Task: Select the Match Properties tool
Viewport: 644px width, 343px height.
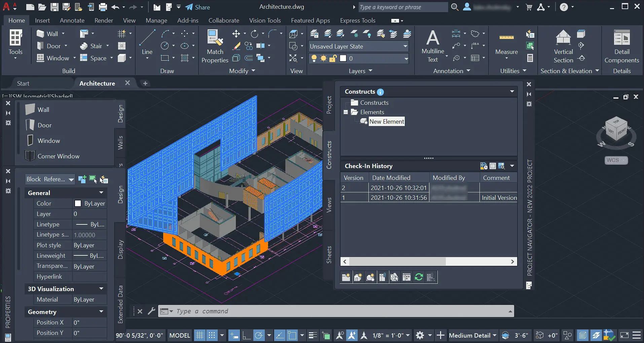Action: 214,45
